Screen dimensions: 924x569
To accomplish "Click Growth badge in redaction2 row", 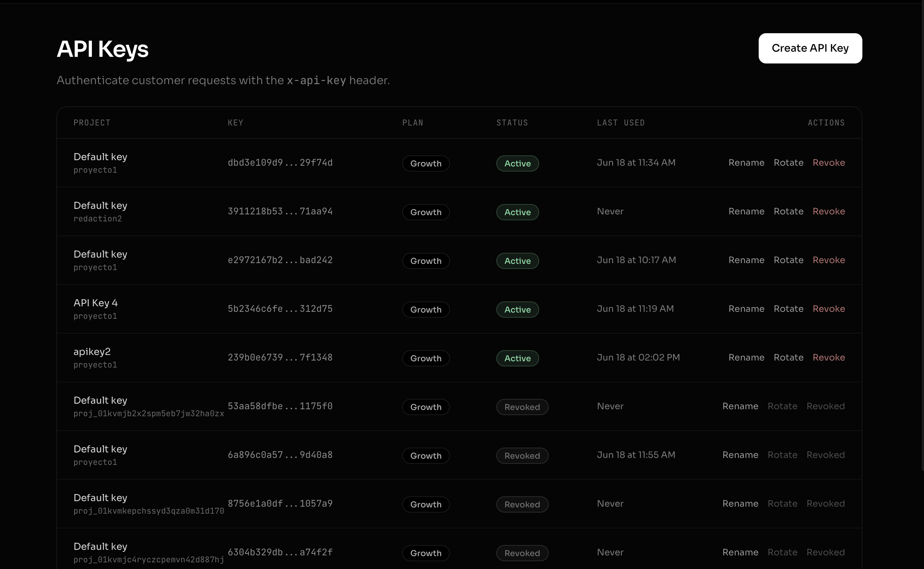I will 425,212.
